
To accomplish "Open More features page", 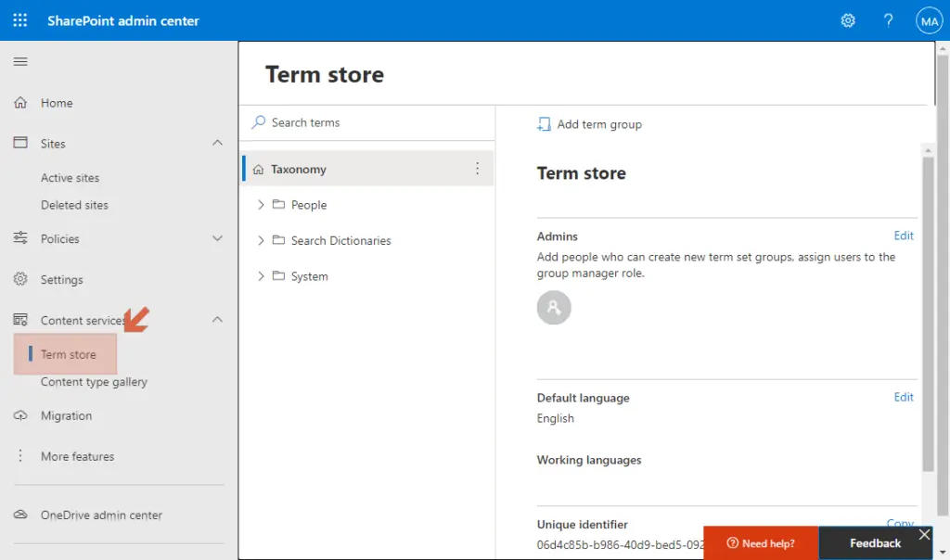I will pyautogui.click(x=78, y=456).
